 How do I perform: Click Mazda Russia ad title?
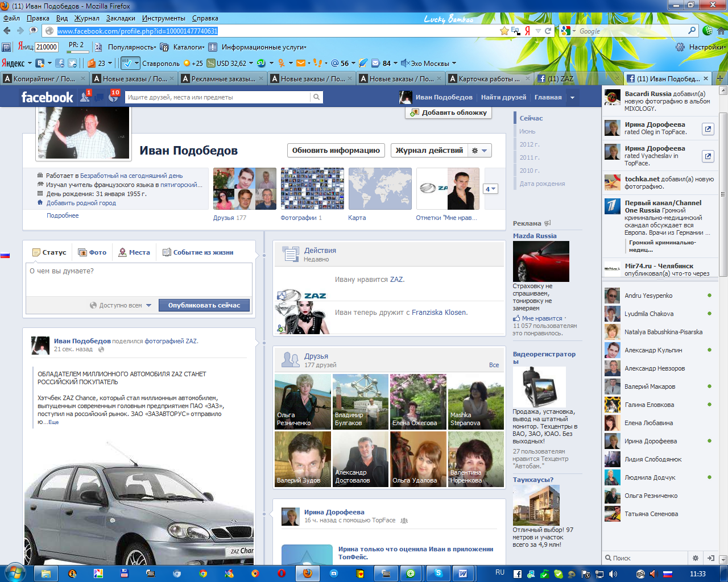point(535,236)
